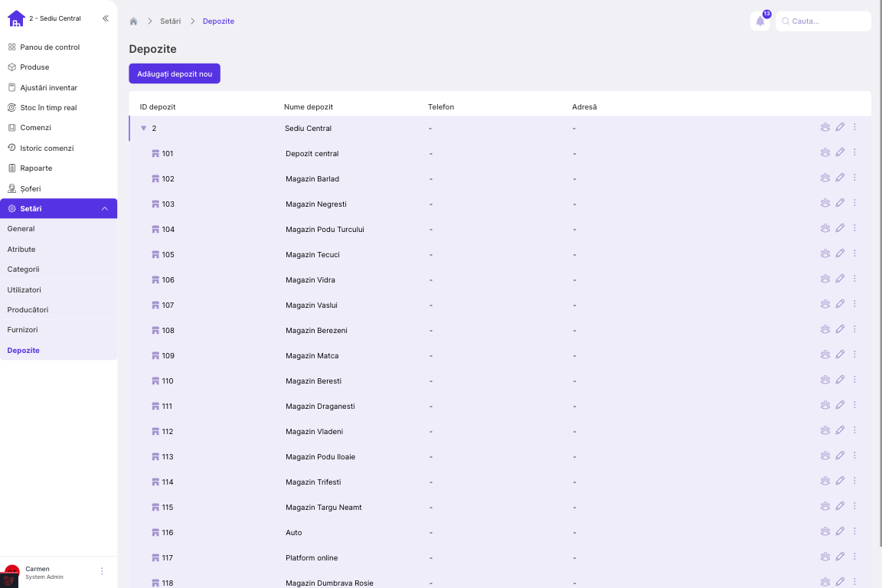Click Adăugați depozit nou button
The height and width of the screenshot is (588, 882).
tap(175, 73)
